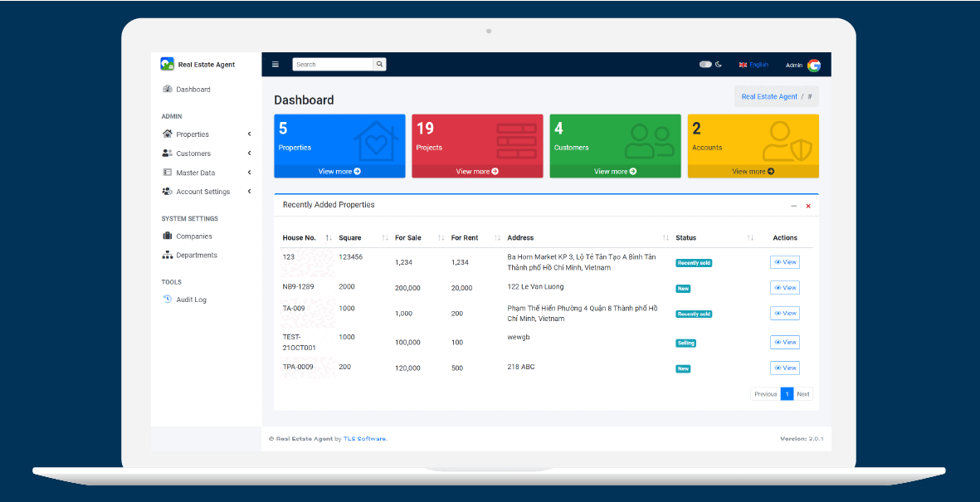The image size is (980, 502).
Task: Click the Properties house icon in sidebar
Action: [168, 134]
